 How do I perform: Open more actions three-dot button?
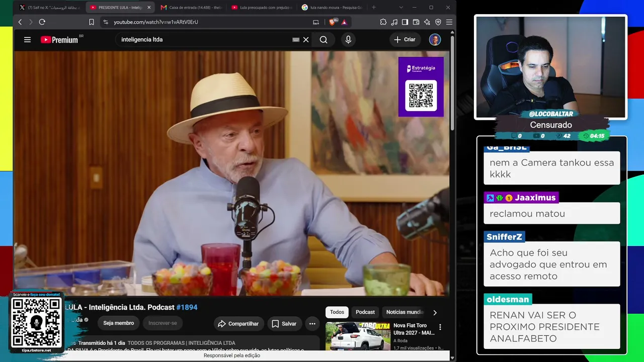[312, 324]
